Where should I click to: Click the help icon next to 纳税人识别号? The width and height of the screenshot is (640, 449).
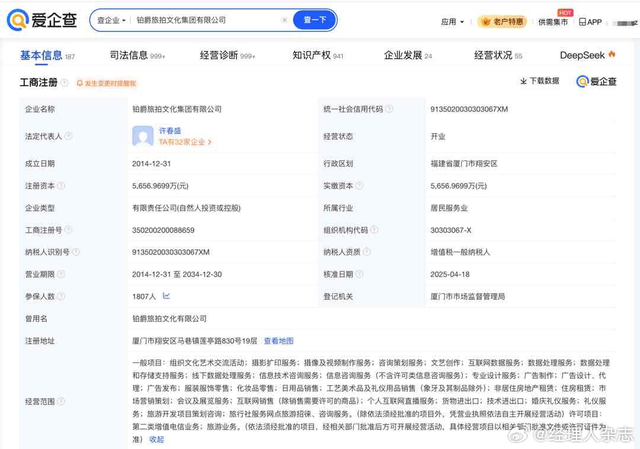tap(76, 252)
